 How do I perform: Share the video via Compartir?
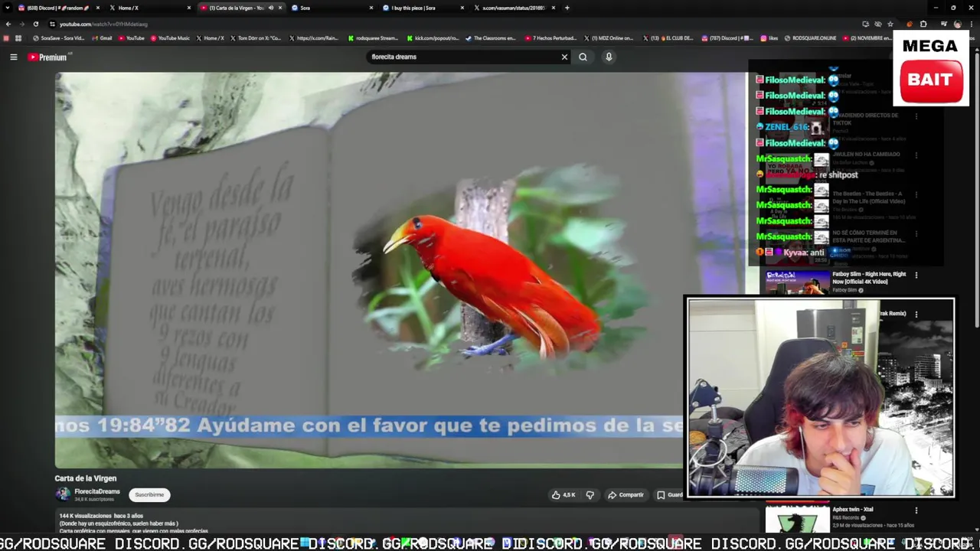626,495
